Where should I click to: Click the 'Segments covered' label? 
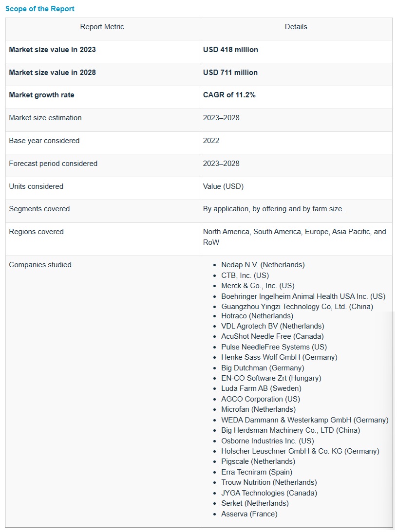coord(39,209)
